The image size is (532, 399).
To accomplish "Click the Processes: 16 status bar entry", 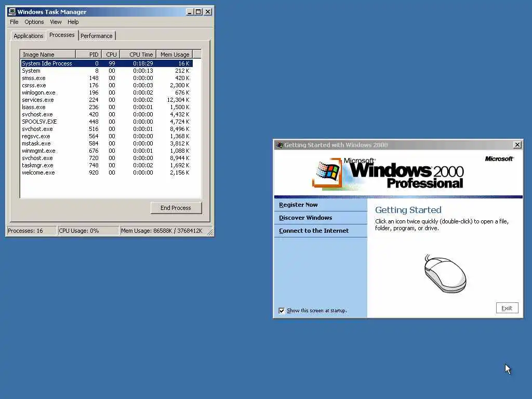I will [32, 231].
